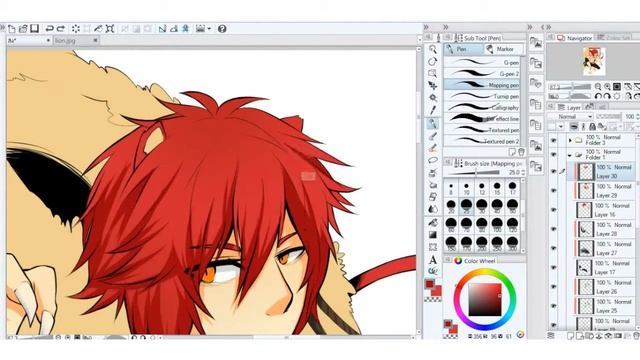640x360 pixels.
Task: Select the active Pen tool in the toolbox
Action: tap(433, 124)
